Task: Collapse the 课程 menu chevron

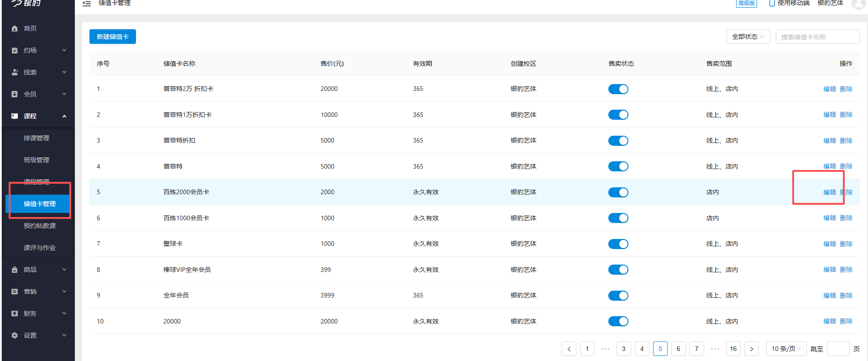Action: click(x=64, y=116)
